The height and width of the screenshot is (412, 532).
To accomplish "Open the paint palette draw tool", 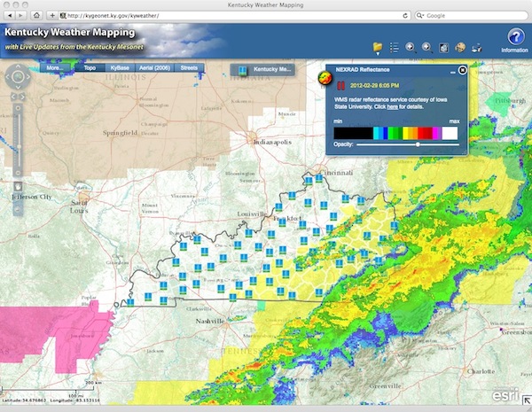I will coord(460,48).
